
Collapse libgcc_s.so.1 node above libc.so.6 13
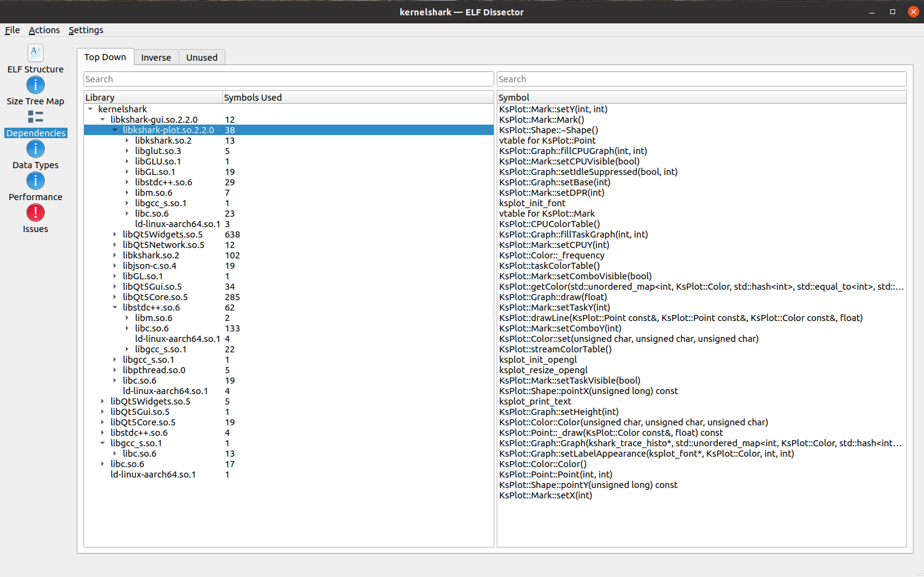point(103,443)
